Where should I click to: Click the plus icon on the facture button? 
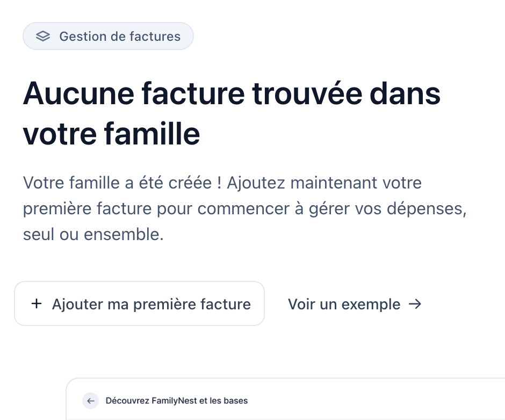36,303
